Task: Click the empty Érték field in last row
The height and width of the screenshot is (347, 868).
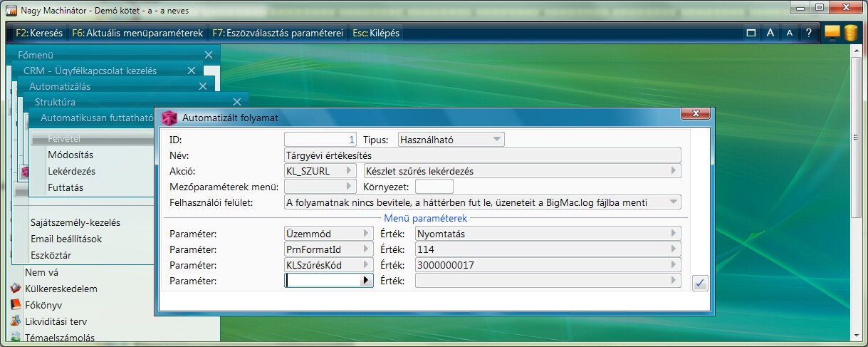Action: click(x=548, y=281)
